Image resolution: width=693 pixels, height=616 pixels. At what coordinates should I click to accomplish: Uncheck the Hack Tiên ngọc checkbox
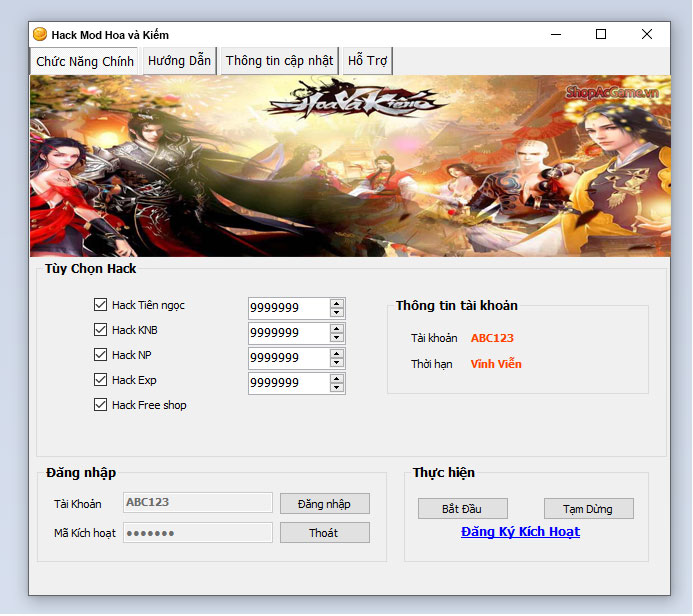pos(100,304)
